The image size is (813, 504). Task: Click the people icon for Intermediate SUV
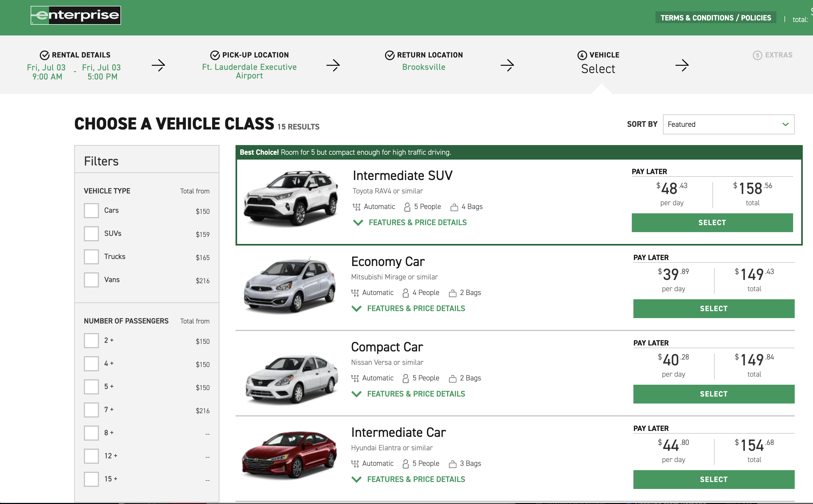pyautogui.click(x=407, y=207)
